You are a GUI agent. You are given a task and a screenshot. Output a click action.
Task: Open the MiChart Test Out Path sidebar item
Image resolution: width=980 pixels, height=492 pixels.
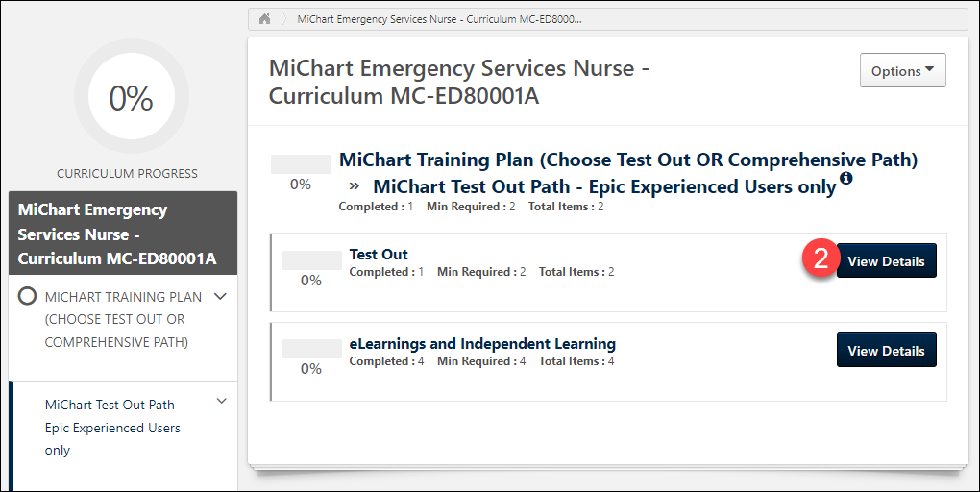tap(113, 427)
